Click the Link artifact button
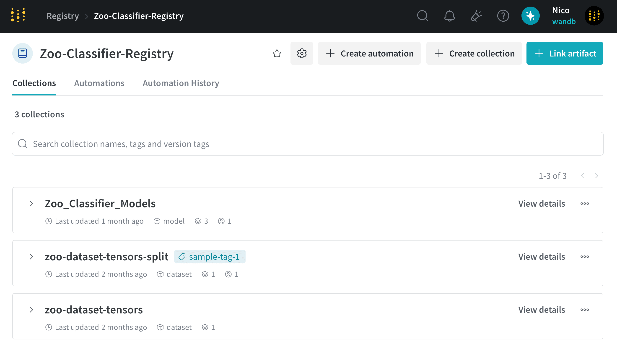Viewport: 617px width, 364px height. [x=565, y=54]
